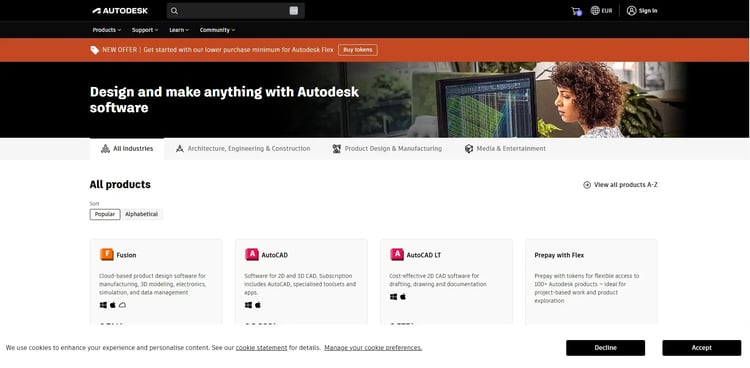
Task: Click the Product Design & Manufacturing icon
Action: click(x=337, y=148)
